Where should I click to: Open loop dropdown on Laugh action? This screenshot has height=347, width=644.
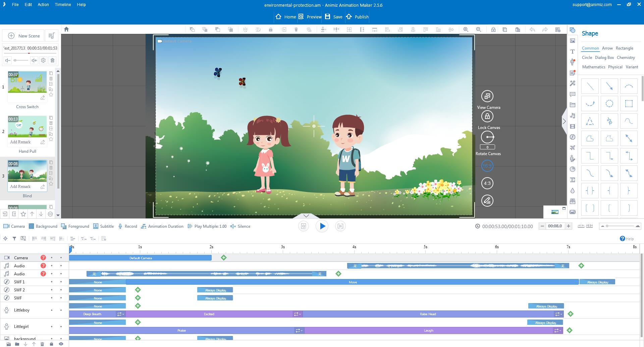pos(560,331)
